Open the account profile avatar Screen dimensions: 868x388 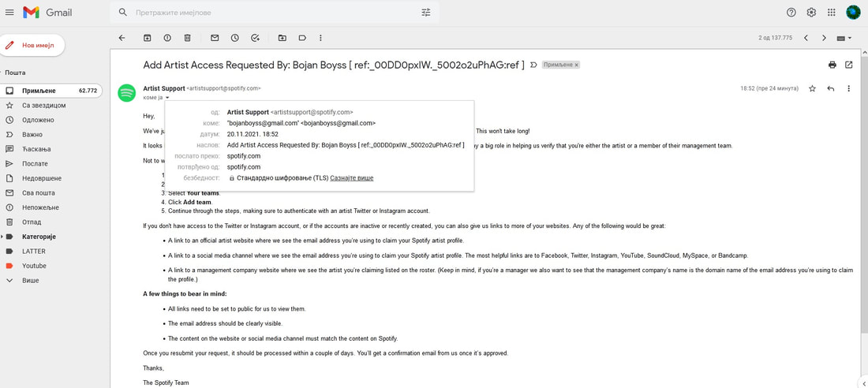point(853,12)
